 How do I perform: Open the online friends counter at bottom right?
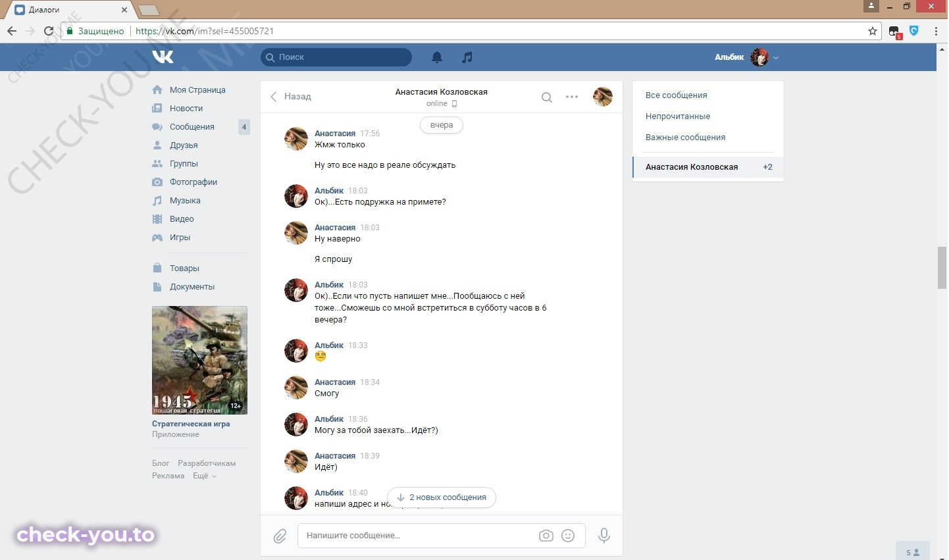click(913, 551)
